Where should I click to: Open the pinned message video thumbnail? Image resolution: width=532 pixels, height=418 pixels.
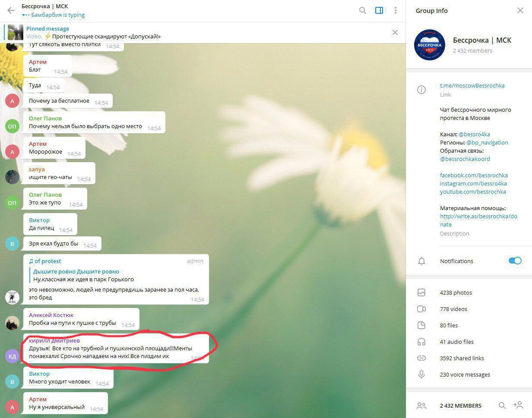coord(16,32)
